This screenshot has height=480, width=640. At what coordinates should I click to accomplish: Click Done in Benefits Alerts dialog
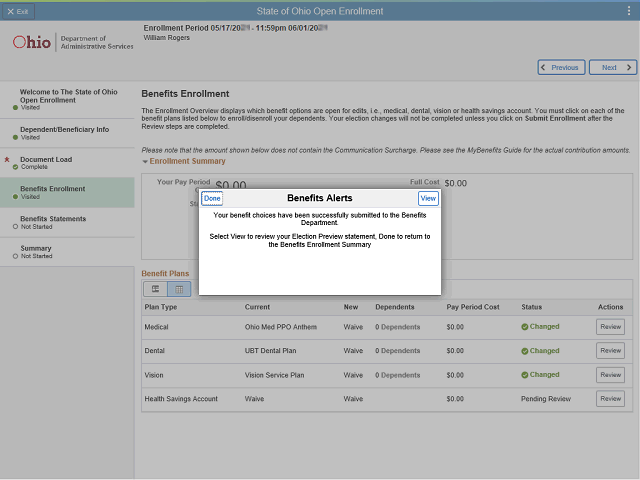(212, 198)
